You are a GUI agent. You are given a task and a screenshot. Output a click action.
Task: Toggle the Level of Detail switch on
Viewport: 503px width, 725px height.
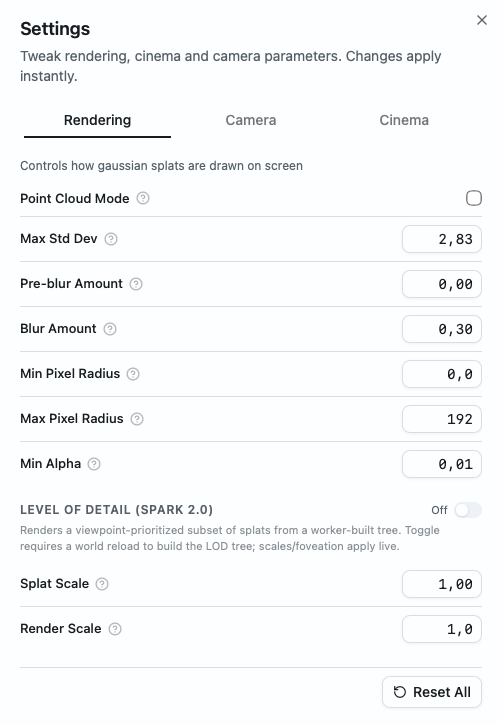click(x=468, y=510)
